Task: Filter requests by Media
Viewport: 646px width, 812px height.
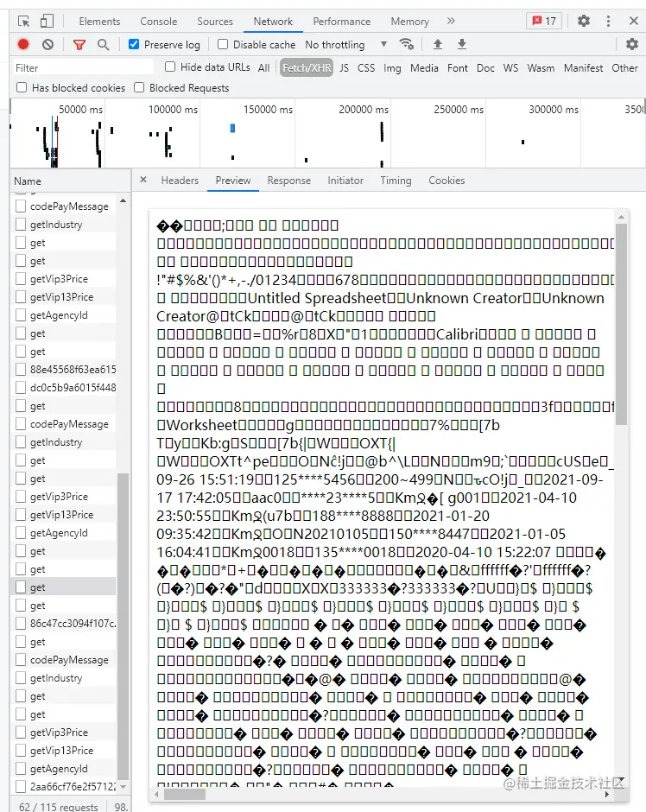Action: (x=424, y=68)
